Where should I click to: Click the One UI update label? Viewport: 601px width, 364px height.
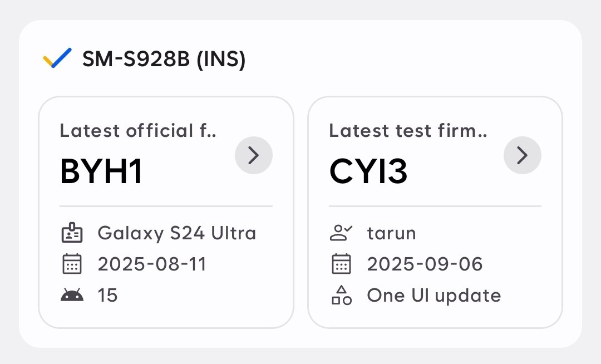[434, 296]
